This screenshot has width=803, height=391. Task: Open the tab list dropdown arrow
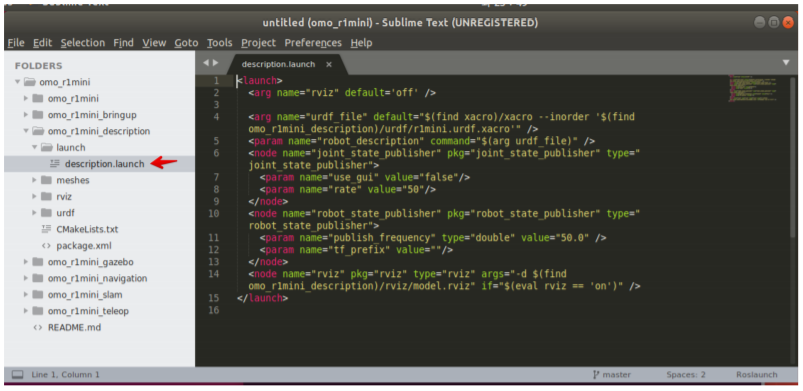pos(786,63)
